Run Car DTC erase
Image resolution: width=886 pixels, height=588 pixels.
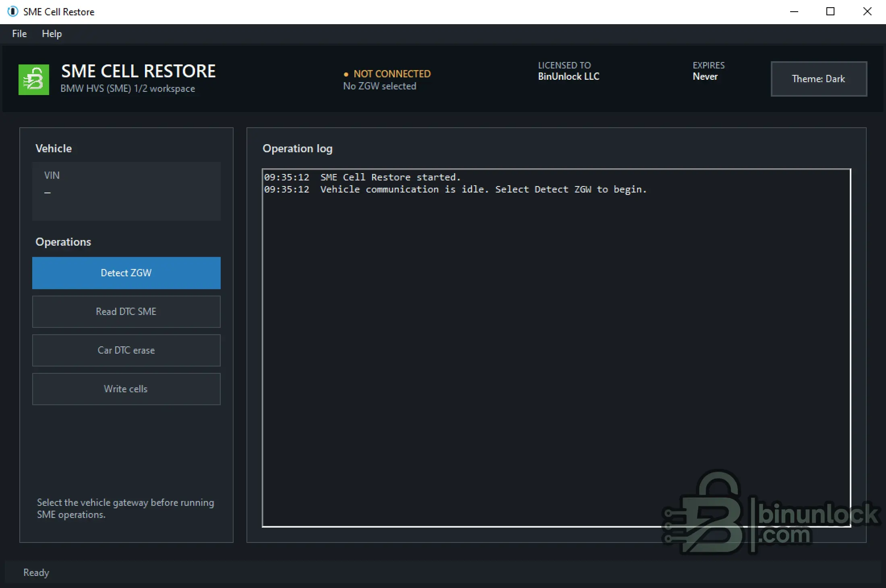click(126, 350)
